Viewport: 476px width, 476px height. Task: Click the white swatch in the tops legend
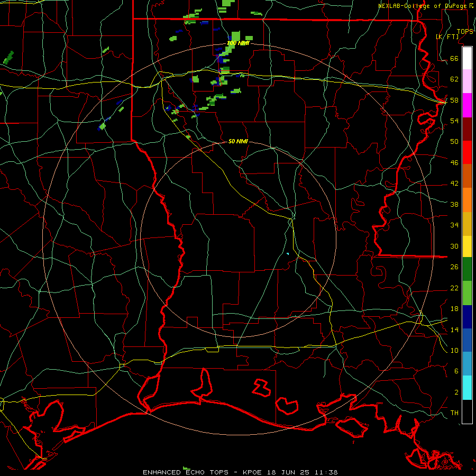[x=467, y=58]
